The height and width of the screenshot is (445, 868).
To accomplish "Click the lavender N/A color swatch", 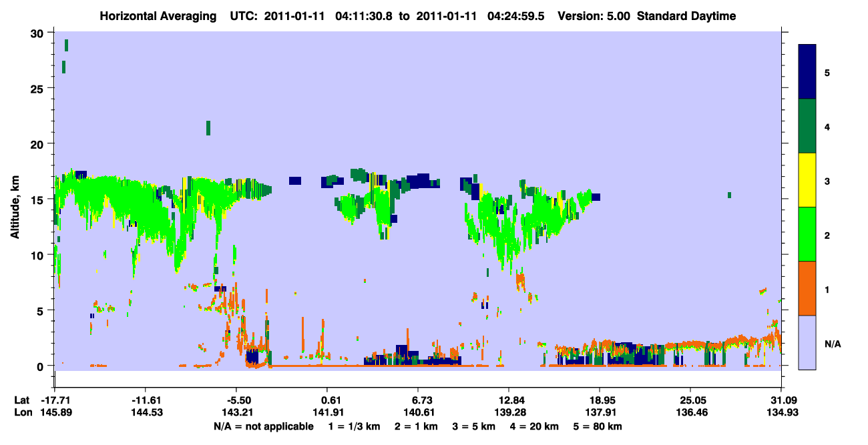I will [807, 342].
